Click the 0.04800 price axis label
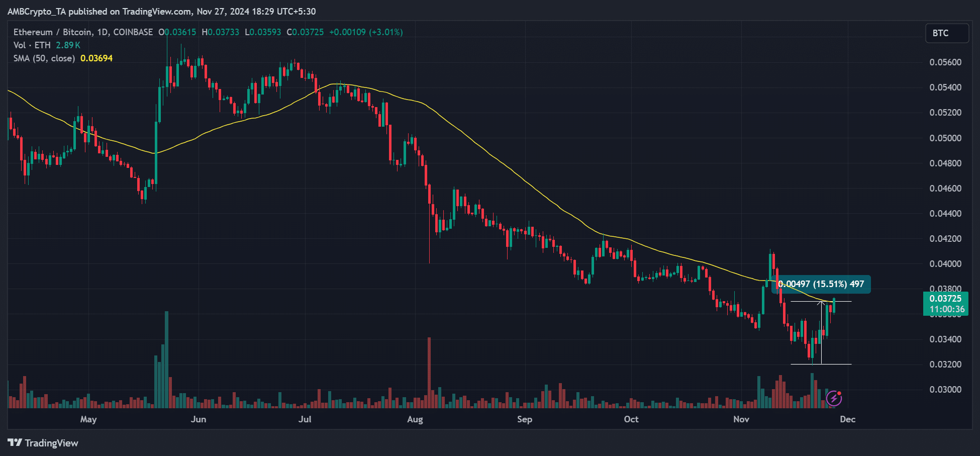980x456 pixels. click(x=945, y=163)
